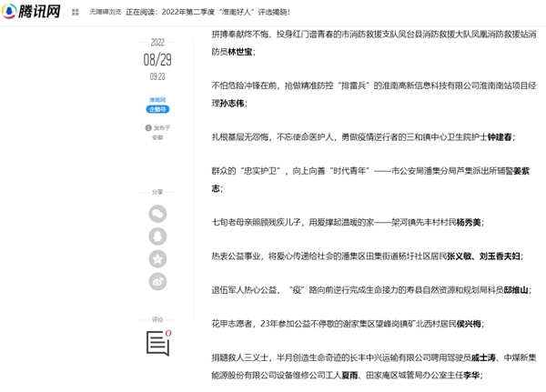546x392 pixels.
Task: Click the bold name 孙志伟
Action: pos(233,103)
